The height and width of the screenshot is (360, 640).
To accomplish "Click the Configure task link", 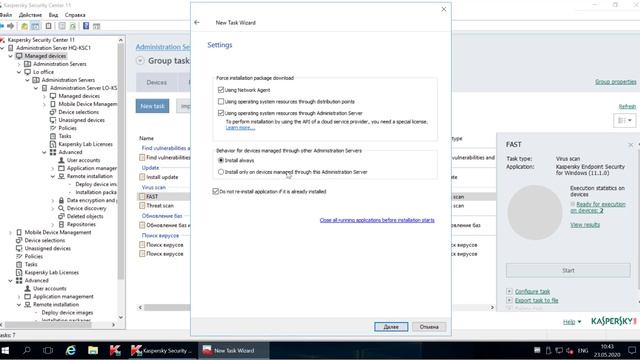I will pos(532,291).
